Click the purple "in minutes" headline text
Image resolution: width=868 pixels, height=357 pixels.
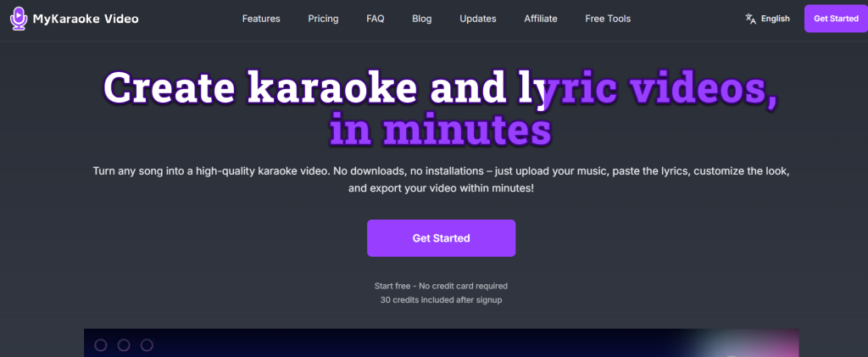coord(441,131)
